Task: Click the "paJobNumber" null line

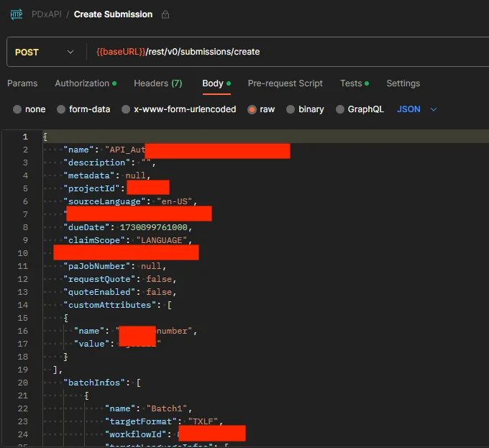Action: pos(115,266)
